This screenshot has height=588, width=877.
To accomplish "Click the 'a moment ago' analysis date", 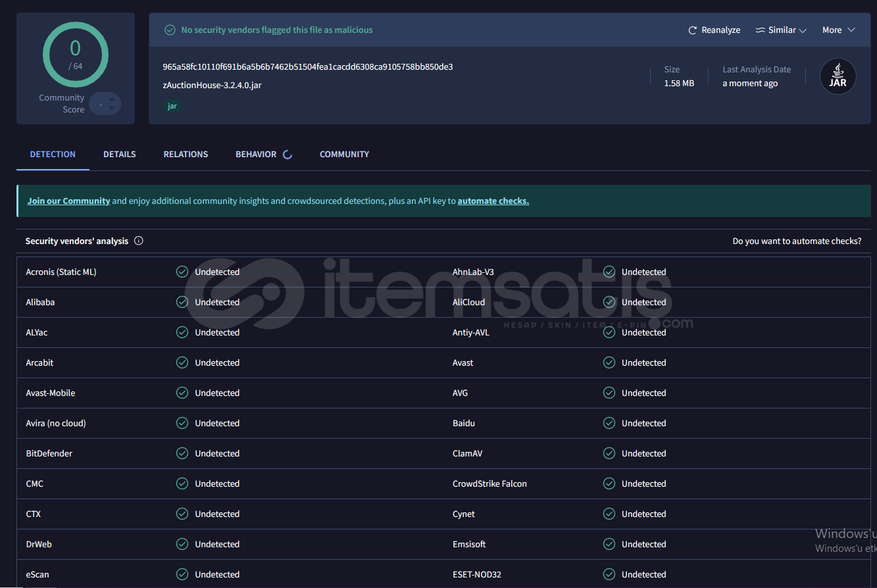I will pos(750,84).
